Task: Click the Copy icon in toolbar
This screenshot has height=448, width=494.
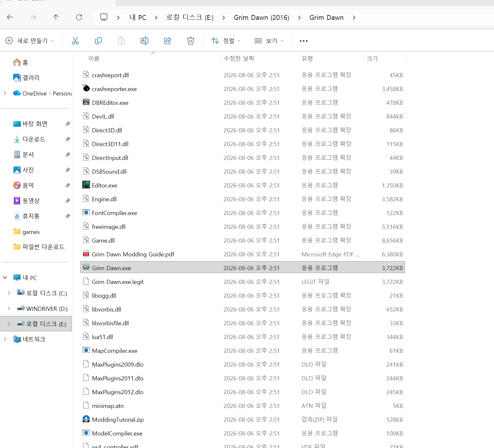Action: [x=98, y=41]
